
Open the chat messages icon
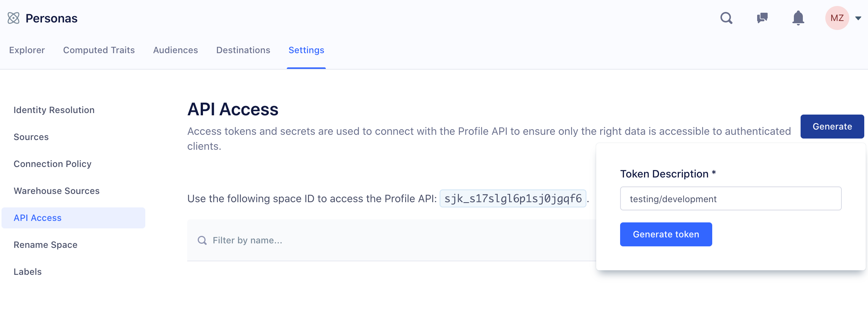(x=762, y=18)
